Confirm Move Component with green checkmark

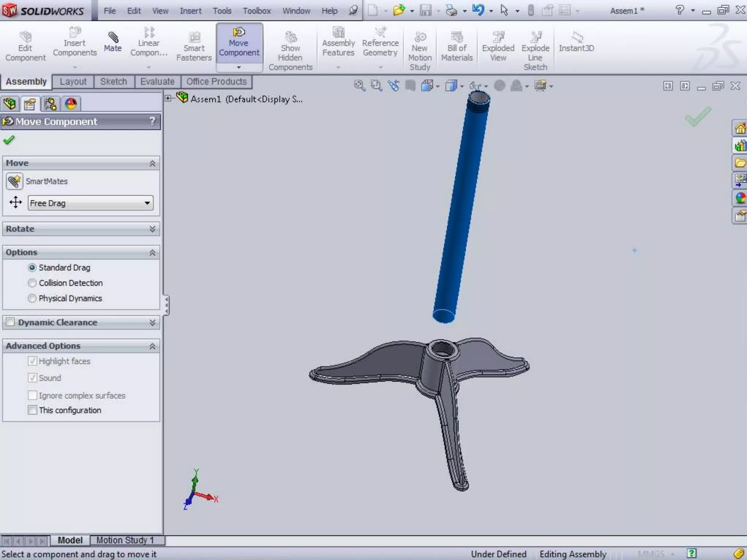(9, 140)
